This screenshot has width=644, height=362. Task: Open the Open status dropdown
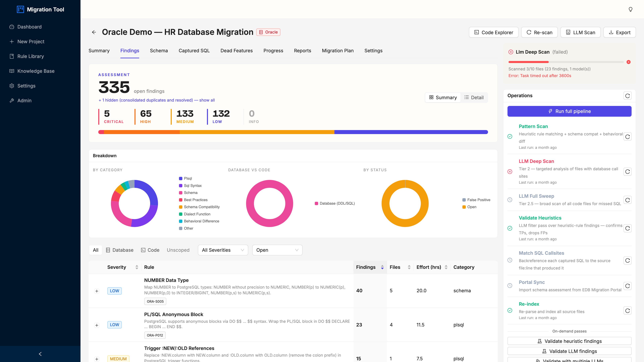pyautogui.click(x=277, y=250)
